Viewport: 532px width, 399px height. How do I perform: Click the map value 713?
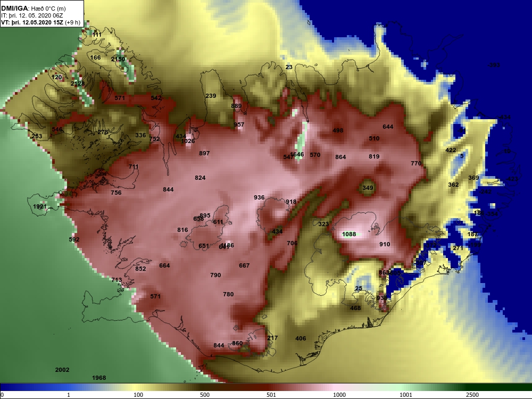(x=117, y=280)
